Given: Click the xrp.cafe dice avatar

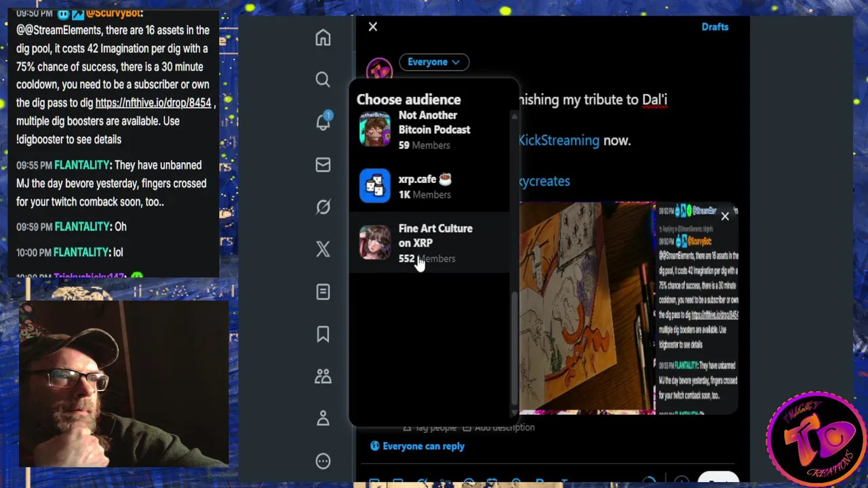Looking at the screenshot, I should pyautogui.click(x=375, y=186).
